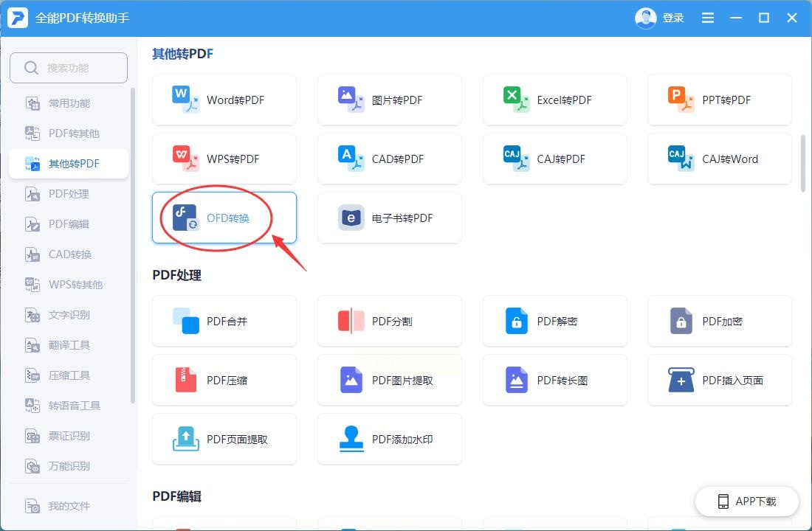Click the PDF转长图 label text

tap(562, 381)
